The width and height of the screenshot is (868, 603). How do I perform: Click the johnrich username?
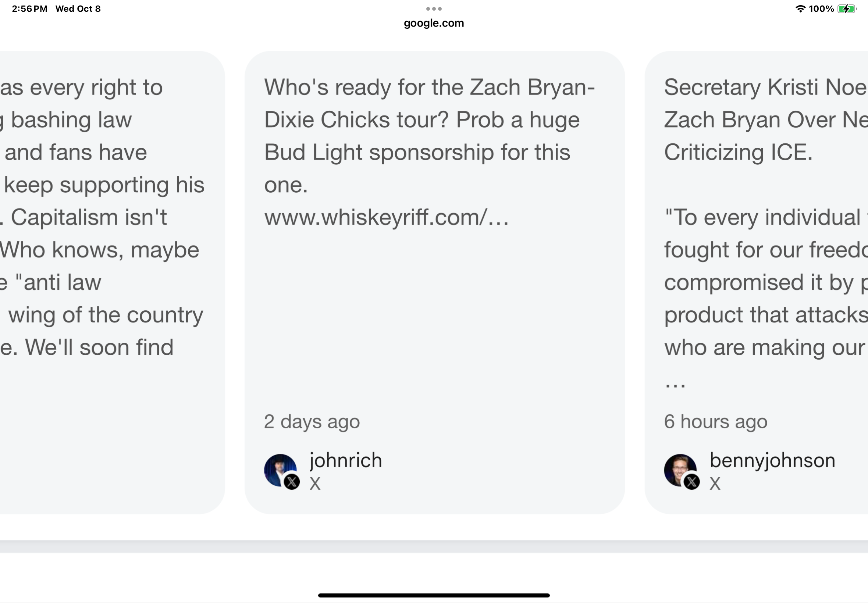[346, 460]
